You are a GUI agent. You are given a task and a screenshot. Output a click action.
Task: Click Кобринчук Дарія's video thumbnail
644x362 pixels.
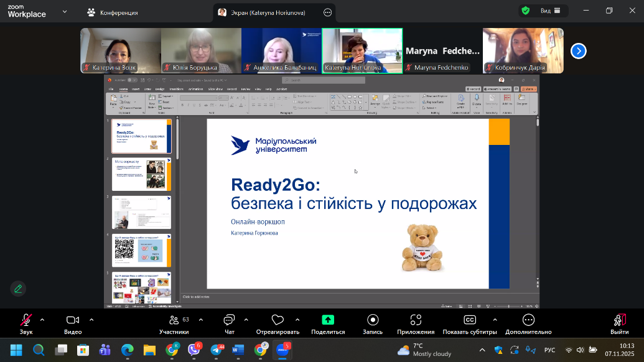click(x=523, y=50)
